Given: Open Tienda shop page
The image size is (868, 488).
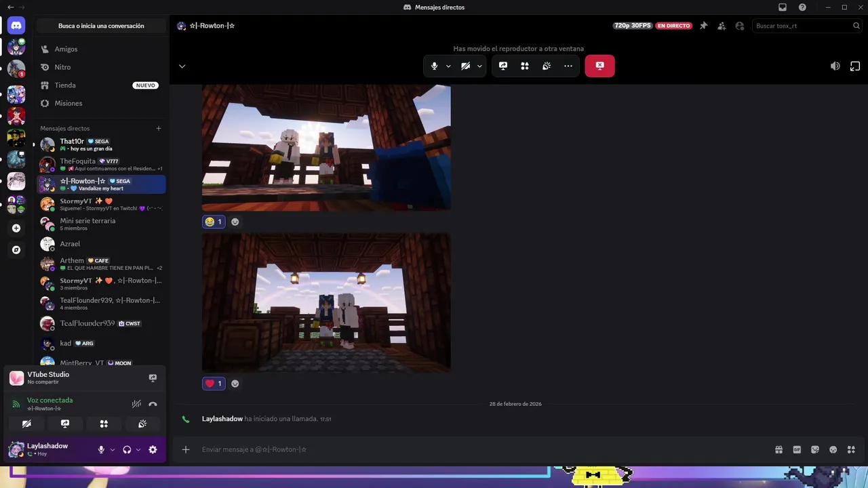Looking at the screenshot, I should pyautogui.click(x=101, y=85).
